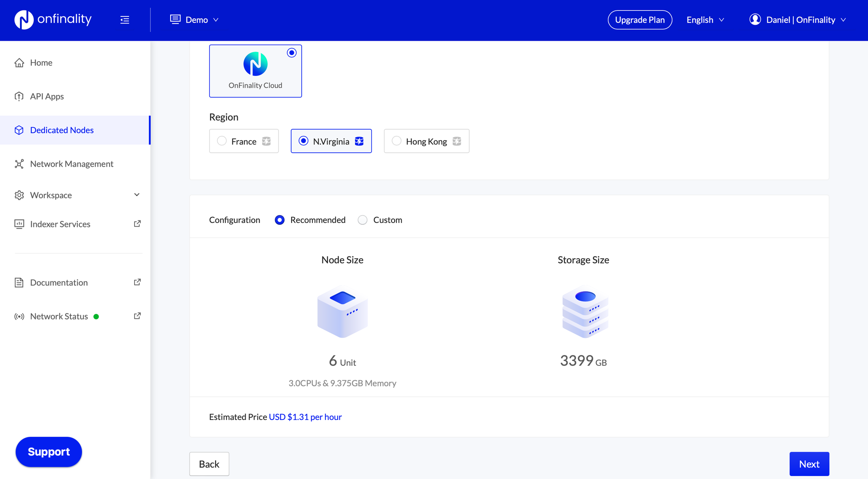The height and width of the screenshot is (479, 868).
Task: Open the Demo workspace dropdown
Action: click(194, 20)
